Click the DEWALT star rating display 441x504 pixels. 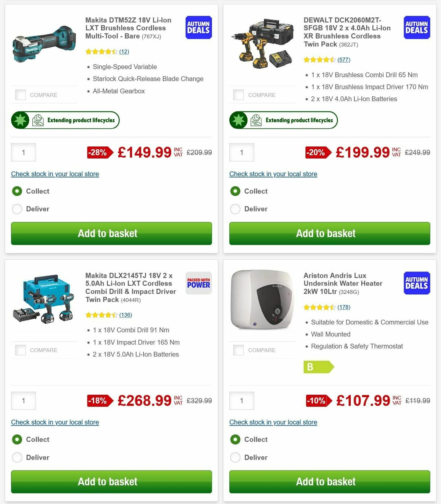(x=319, y=59)
